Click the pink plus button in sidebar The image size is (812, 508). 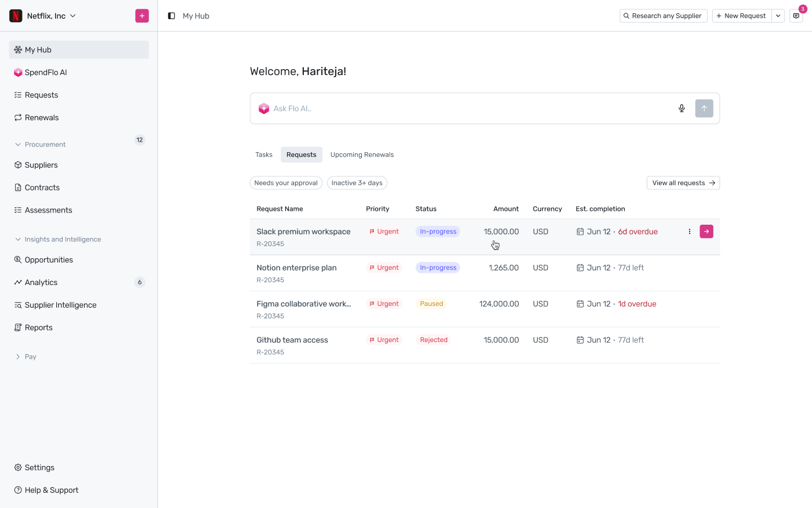pyautogui.click(x=142, y=16)
